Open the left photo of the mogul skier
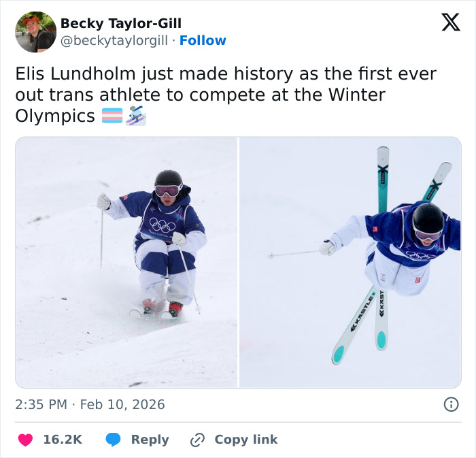Image resolution: width=476 pixels, height=458 pixels. tap(126, 263)
